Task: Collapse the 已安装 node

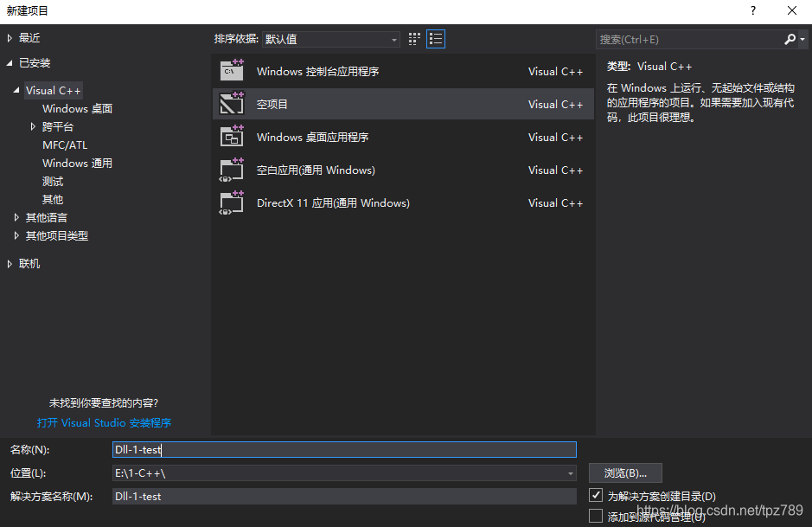Action: 10,62
